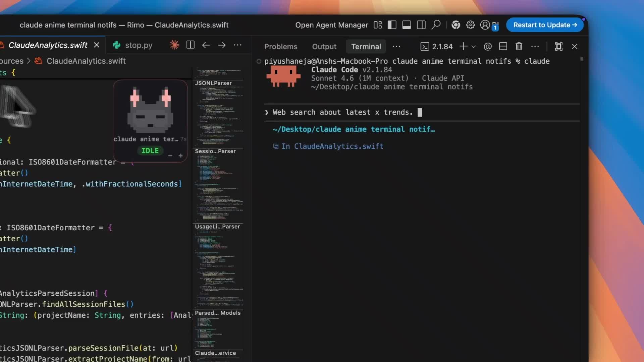Click the Claude sparkle icon in editor toolbar
This screenshot has height=362, width=644.
pos(174,45)
